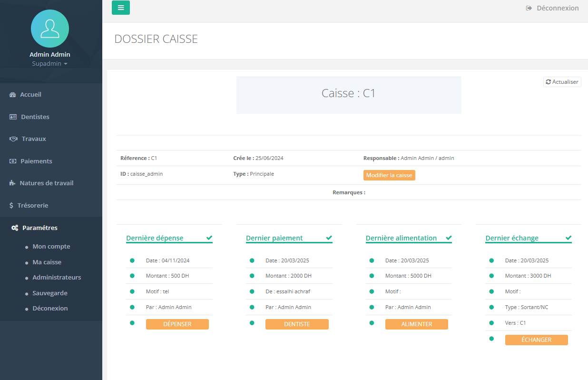
Task: Click the user avatar profile icon
Action: click(50, 29)
